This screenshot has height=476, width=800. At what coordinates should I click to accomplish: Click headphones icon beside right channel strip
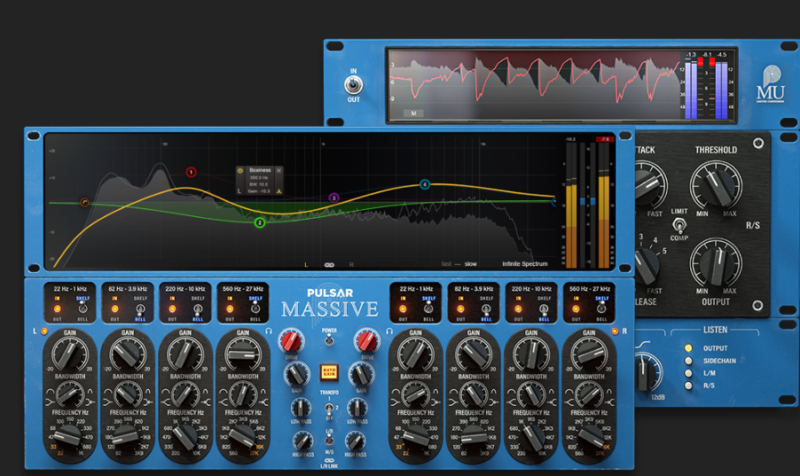click(390, 331)
